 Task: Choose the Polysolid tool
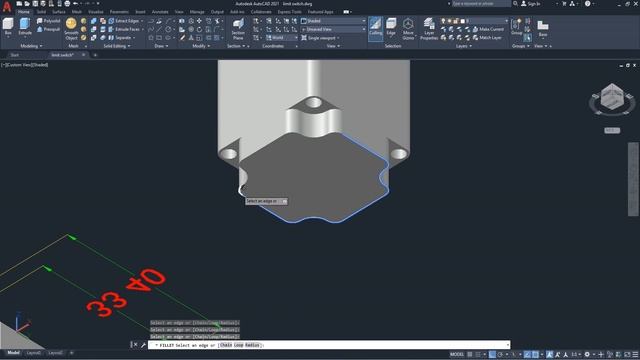49,21
